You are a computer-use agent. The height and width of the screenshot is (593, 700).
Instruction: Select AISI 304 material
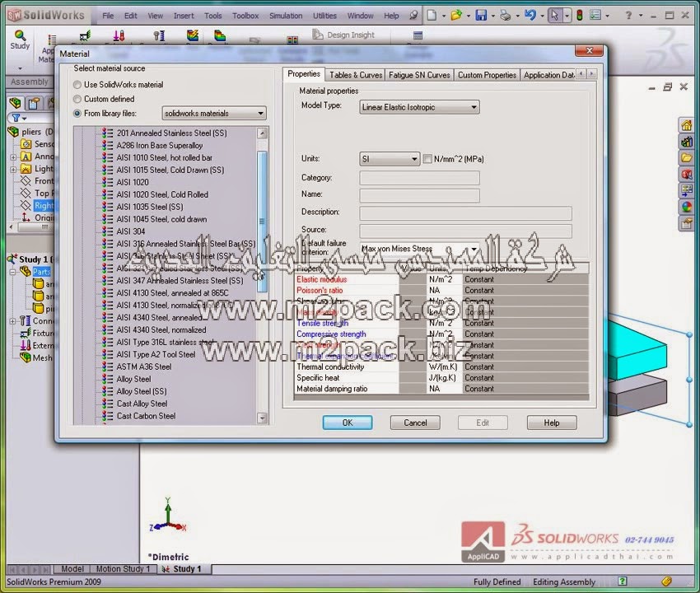click(131, 231)
